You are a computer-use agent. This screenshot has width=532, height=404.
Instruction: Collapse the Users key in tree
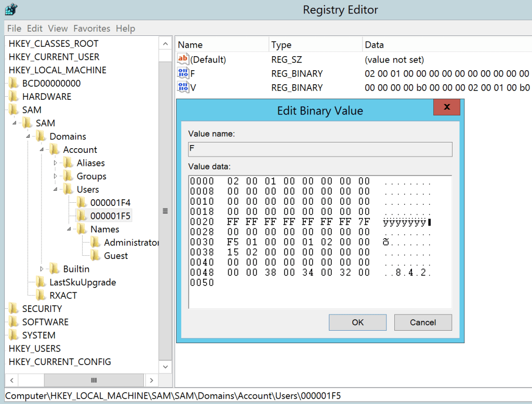point(56,190)
